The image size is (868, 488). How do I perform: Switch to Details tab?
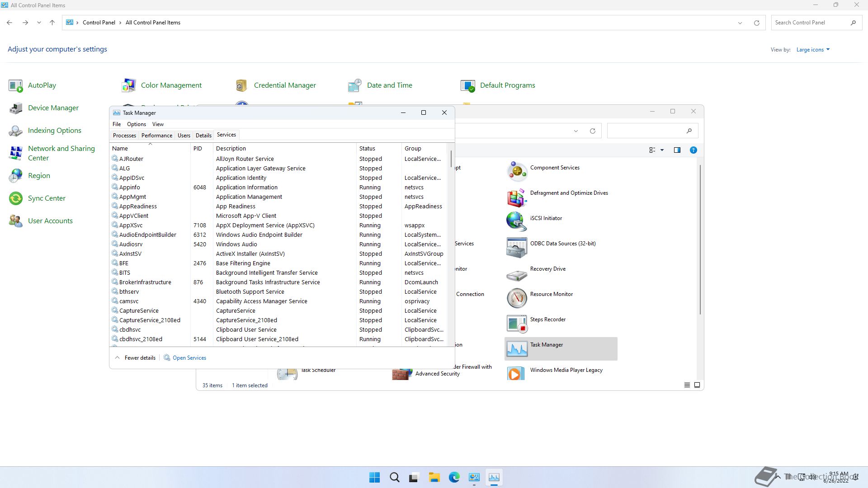click(203, 136)
